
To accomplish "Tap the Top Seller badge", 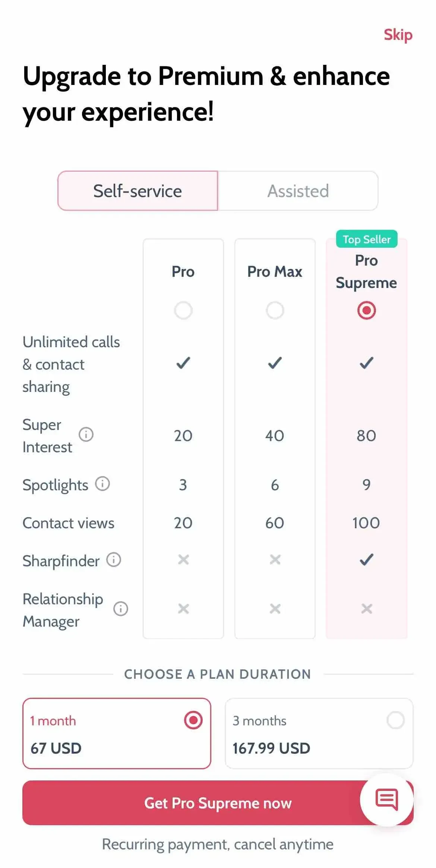I will (x=367, y=239).
